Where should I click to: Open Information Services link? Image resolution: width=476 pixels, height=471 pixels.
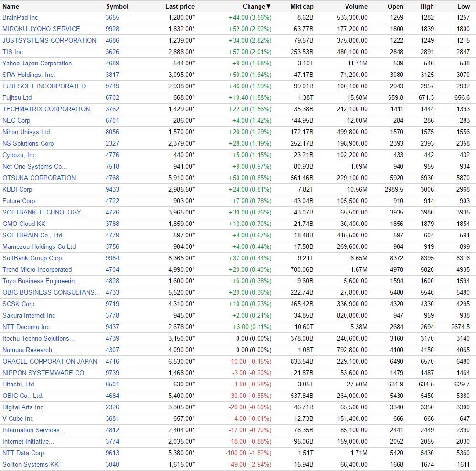pos(34,430)
